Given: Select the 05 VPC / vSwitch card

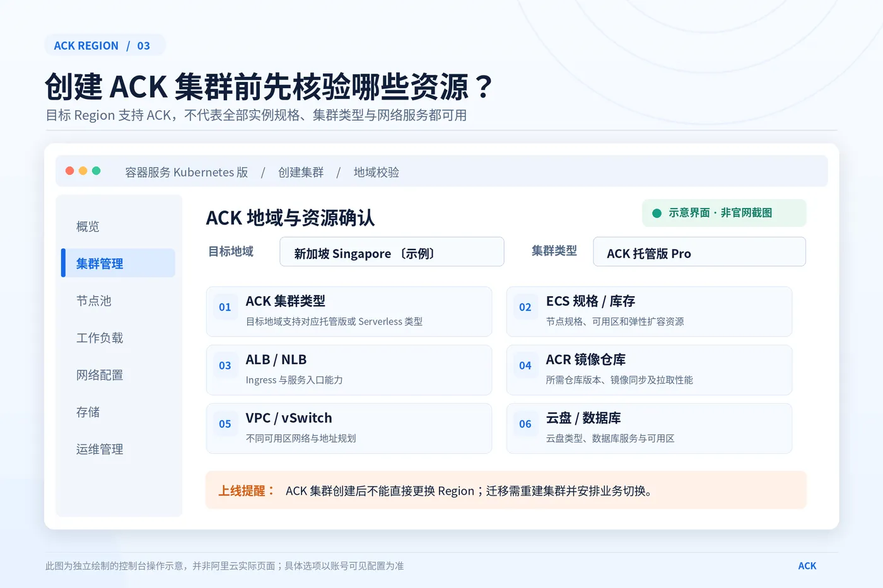Looking at the screenshot, I should (349, 429).
